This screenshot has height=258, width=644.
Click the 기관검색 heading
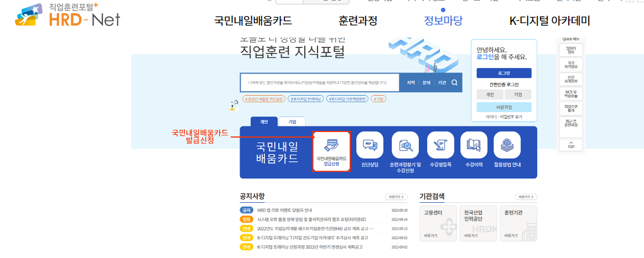[432, 196]
